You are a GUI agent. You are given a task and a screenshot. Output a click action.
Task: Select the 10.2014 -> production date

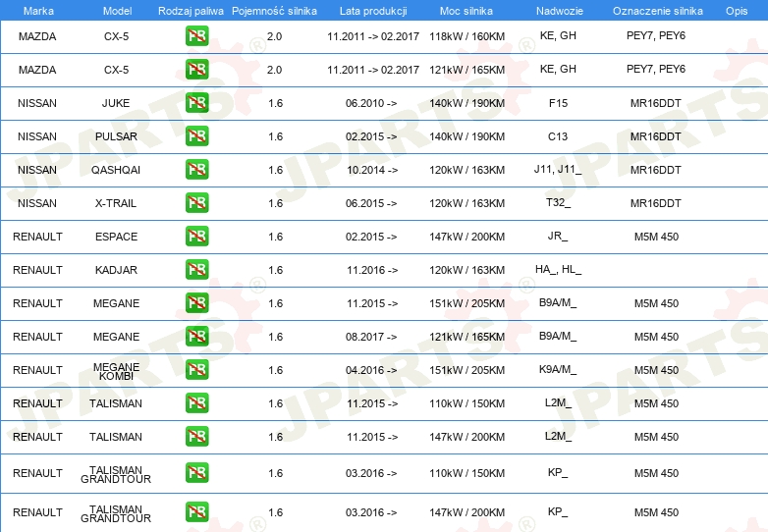(372, 170)
